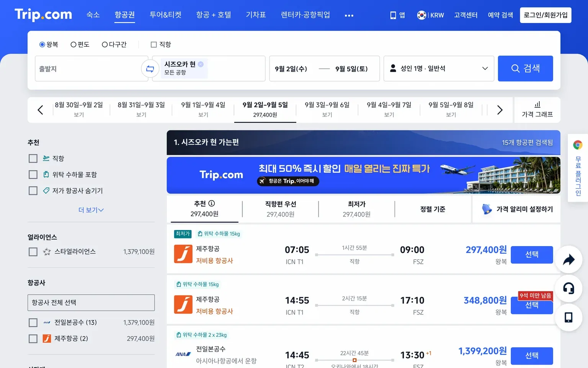588x368 pixels.
Task: Open KRW currency selector
Action: point(437,15)
